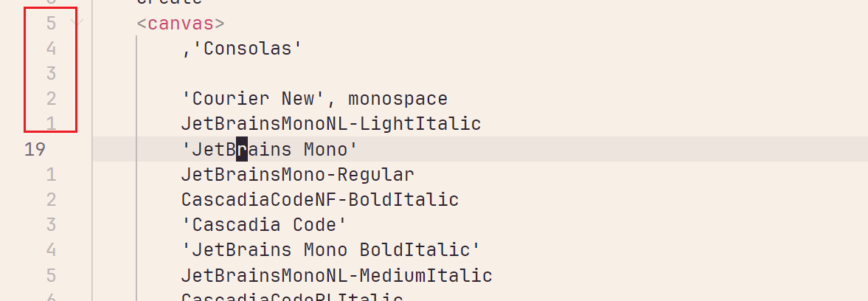Image resolution: width=868 pixels, height=301 pixels.
Task: Click gutter number beside CascadiaCodeNF-BoldItalic line
Action: 51,200
